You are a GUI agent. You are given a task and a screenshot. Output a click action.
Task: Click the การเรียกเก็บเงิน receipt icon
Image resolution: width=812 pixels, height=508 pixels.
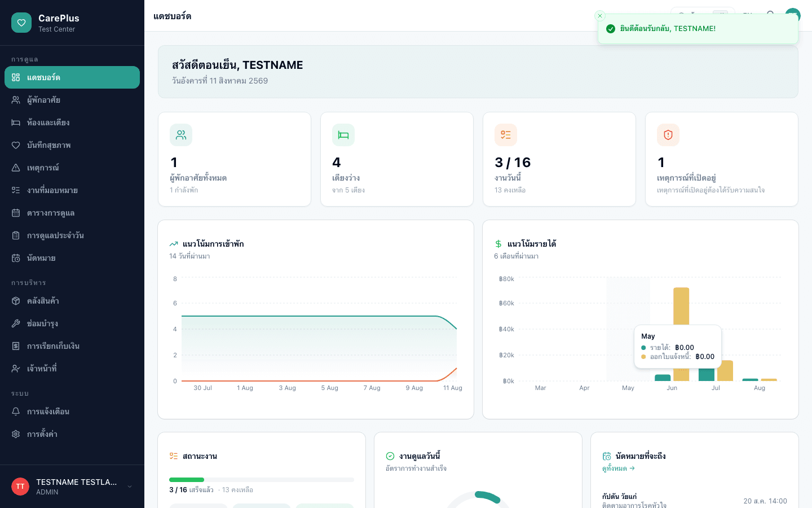pyautogui.click(x=16, y=346)
